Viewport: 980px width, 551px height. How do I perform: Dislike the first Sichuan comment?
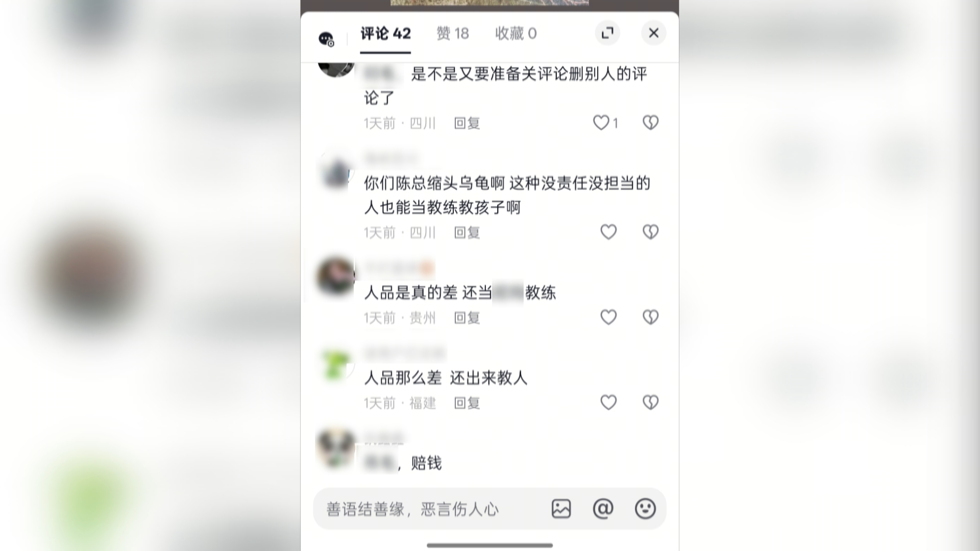(x=650, y=122)
